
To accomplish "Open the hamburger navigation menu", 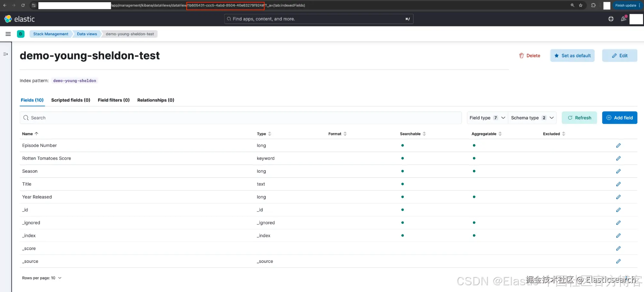I will click(8, 34).
